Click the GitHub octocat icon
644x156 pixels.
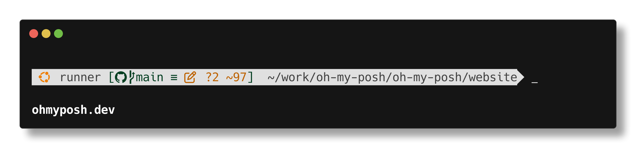pos(121,77)
